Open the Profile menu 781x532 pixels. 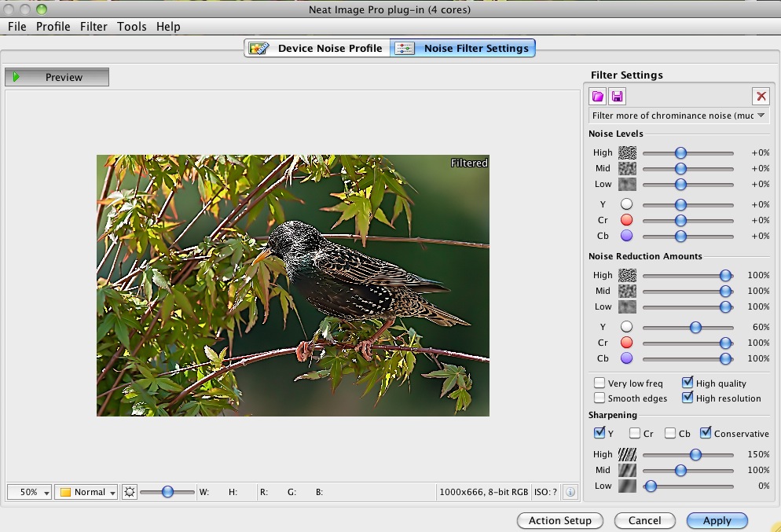[x=53, y=27]
